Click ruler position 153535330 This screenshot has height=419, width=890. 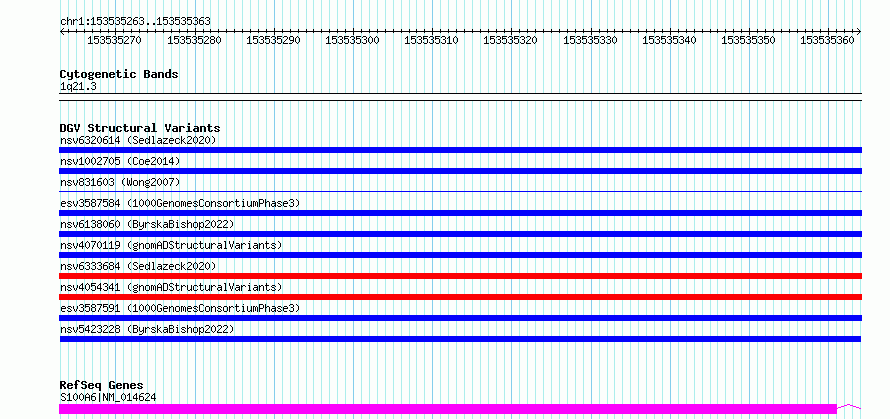point(590,40)
